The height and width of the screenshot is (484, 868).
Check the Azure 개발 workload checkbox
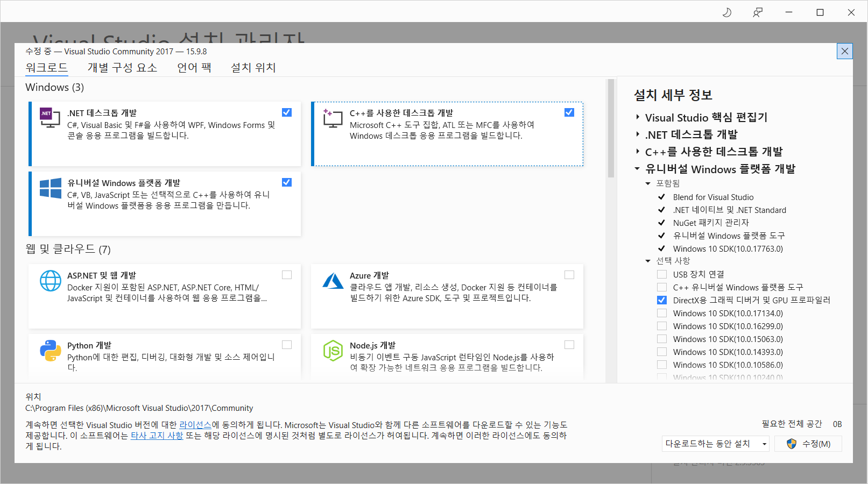[569, 275]
